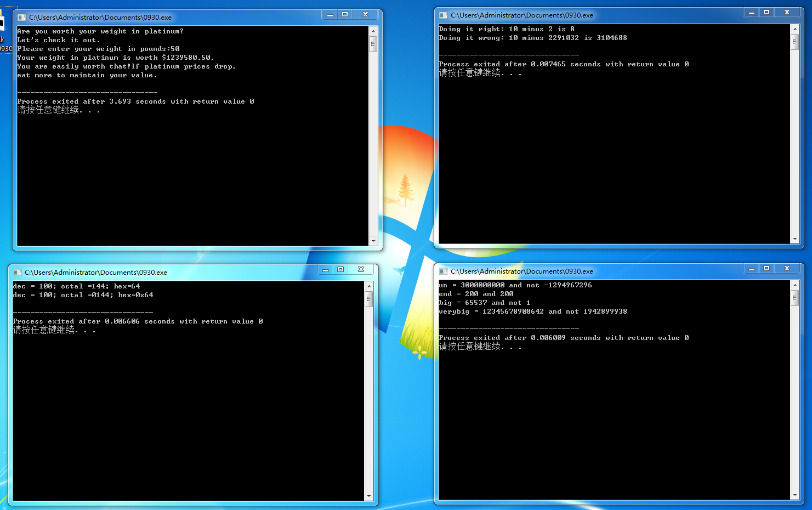This screenshot has height=510, width=812.
Task: Maximize the 'dec = 100' console window
Action: (x=340, y=270)
